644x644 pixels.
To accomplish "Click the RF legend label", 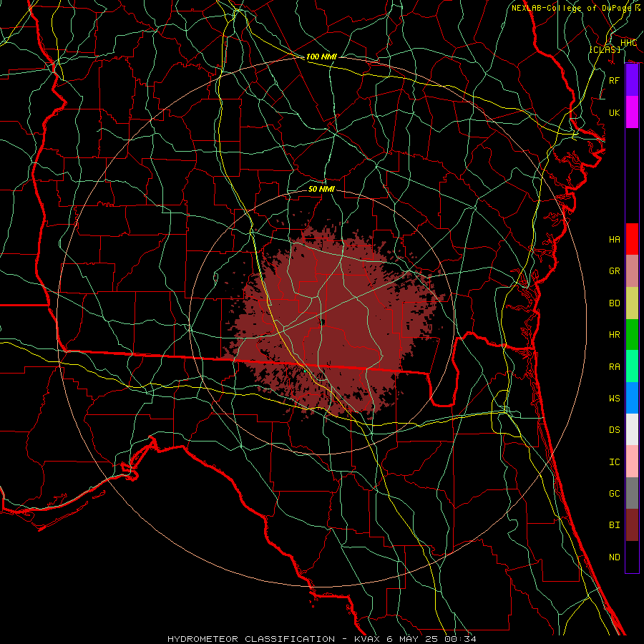I will point(615,80).
